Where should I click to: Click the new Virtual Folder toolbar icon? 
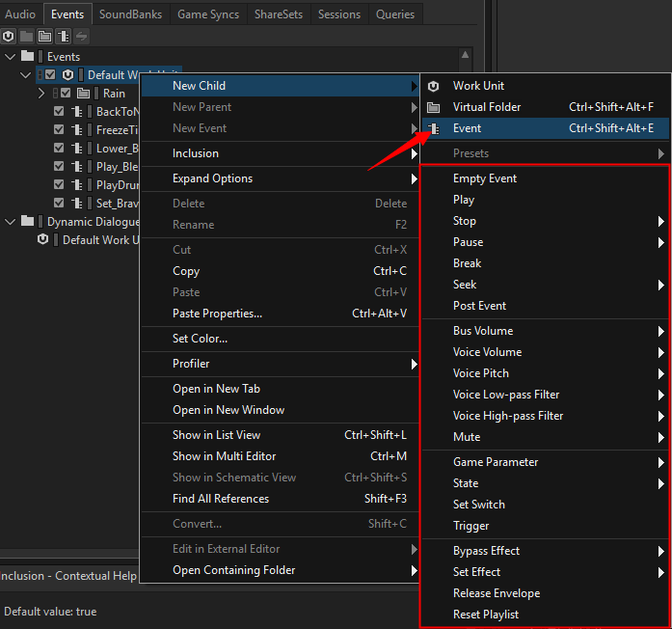(44, 37)
